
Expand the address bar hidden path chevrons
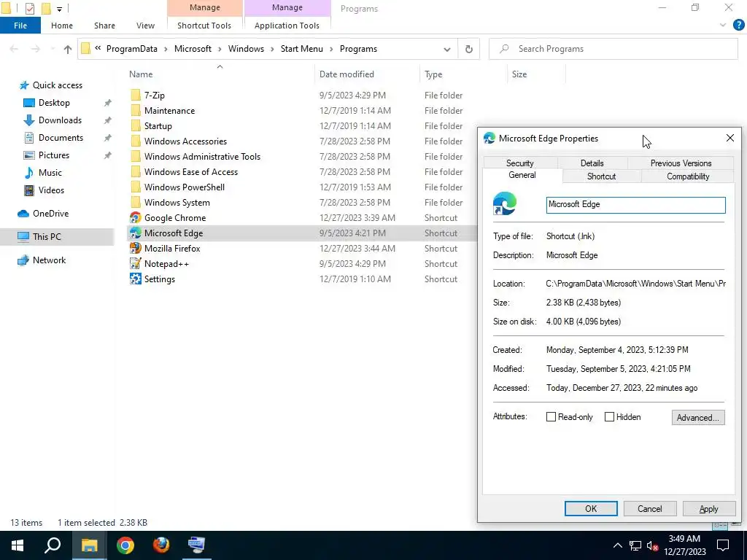click(98, 48)
